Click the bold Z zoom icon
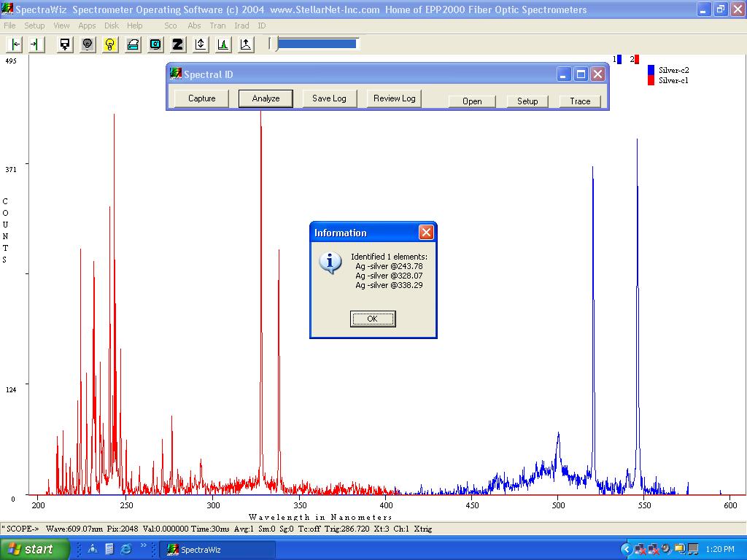 tap(178, 44)
